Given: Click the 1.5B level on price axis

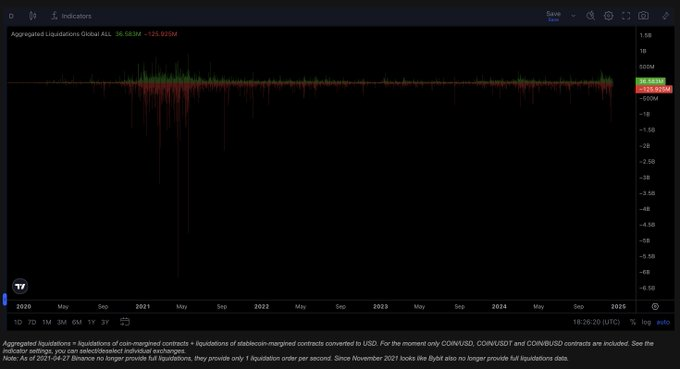Looking at the screenshot, I should 645,35.
